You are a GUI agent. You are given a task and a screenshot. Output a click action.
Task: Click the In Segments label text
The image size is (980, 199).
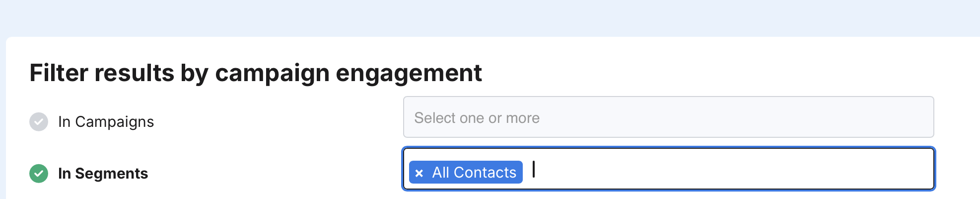103,173
